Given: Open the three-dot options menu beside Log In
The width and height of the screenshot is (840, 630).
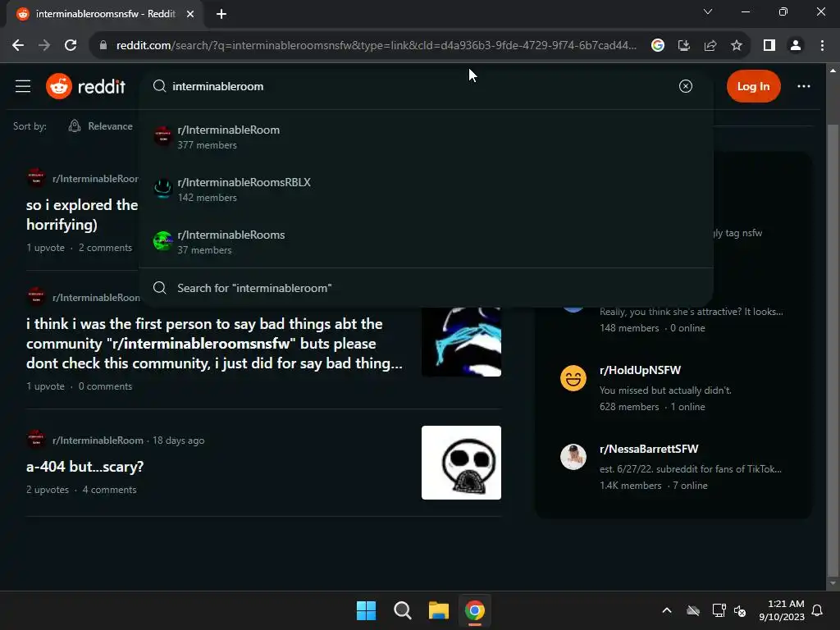Looking at the screenshot, I should tap(803, 86).
